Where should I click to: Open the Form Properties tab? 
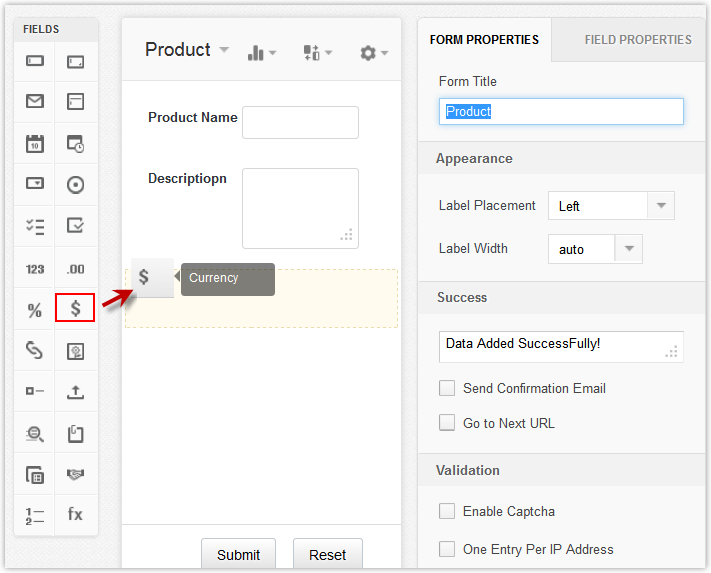point(484,40)
